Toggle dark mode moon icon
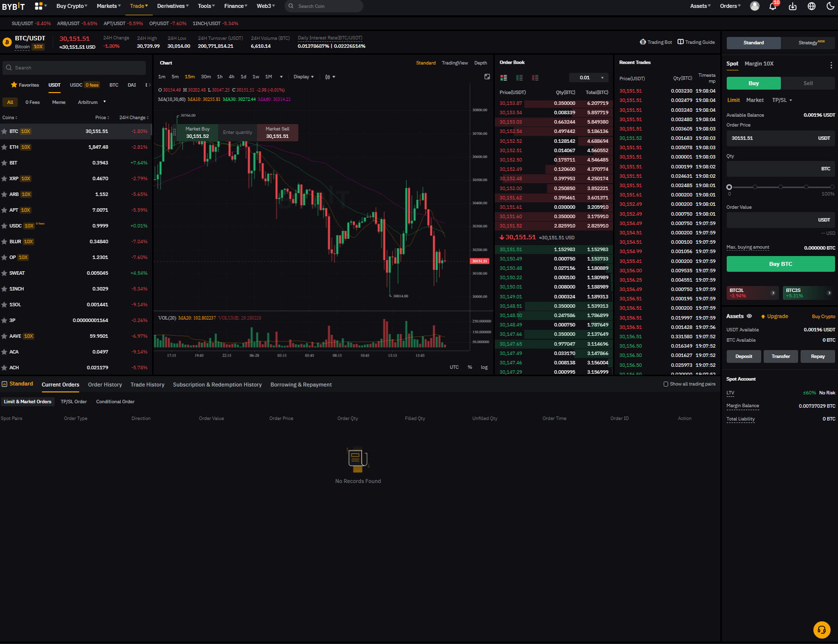 tap(830, 6)
